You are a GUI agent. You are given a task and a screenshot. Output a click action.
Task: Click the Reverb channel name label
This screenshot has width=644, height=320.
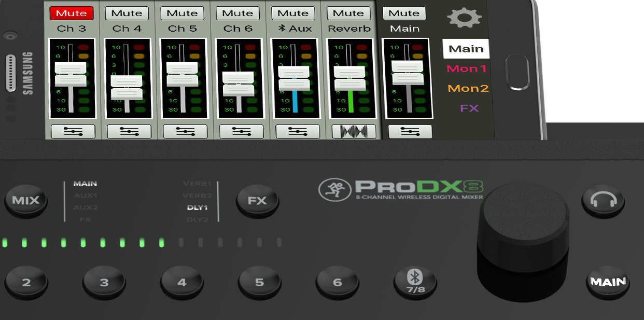tap(349, 29)
